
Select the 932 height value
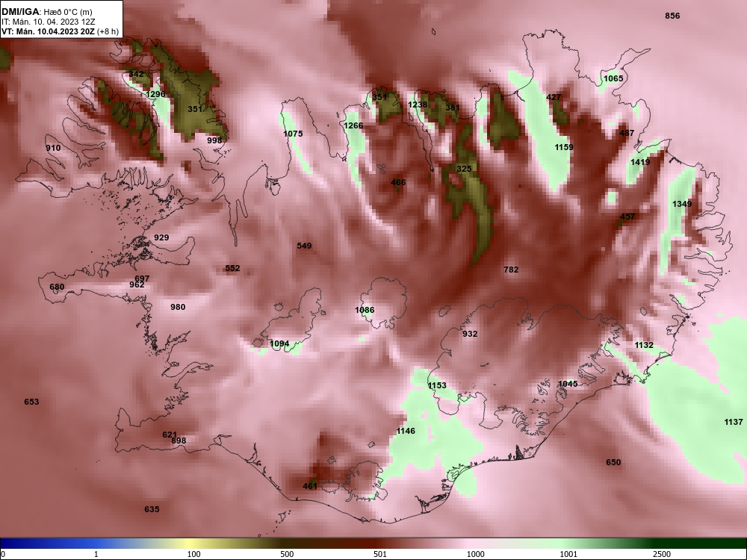[470, 334]
